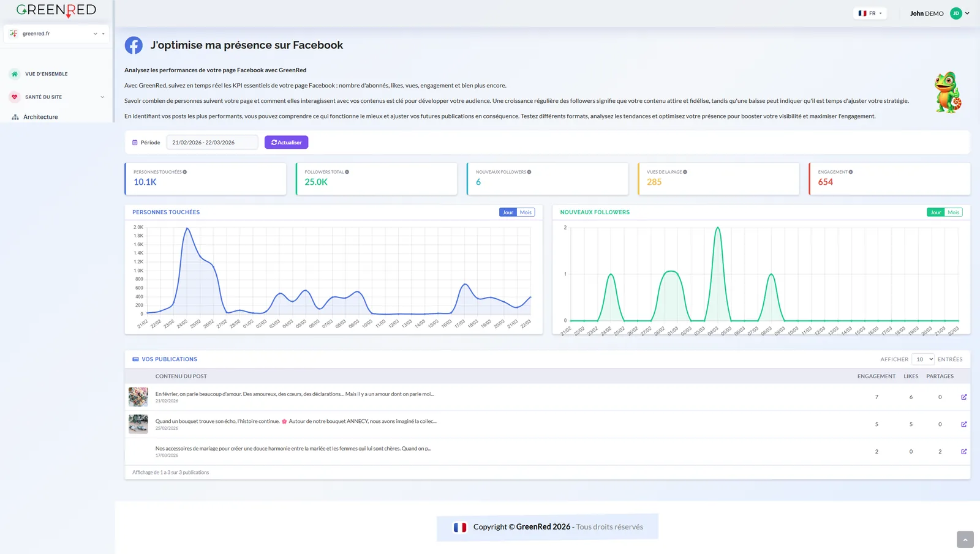Click thumbnail of the February love post
The image size is (980, 554).
[138, 397]
